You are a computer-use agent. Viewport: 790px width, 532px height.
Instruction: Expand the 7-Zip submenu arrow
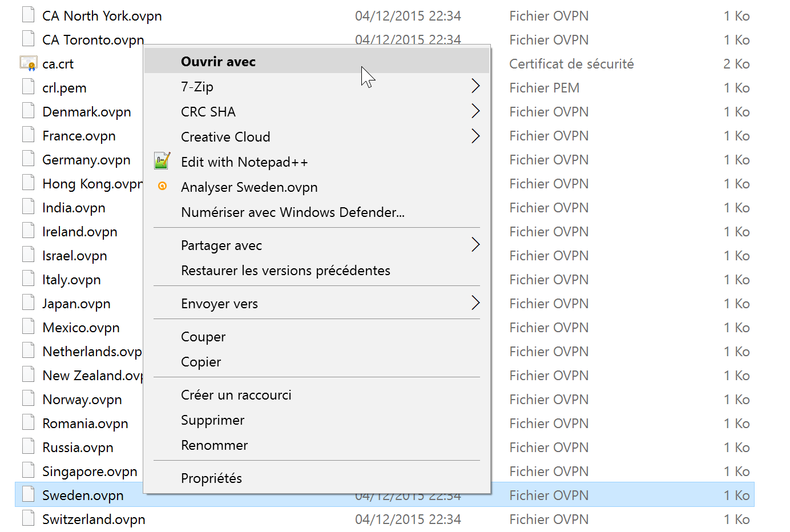click(x=475, y=86)
